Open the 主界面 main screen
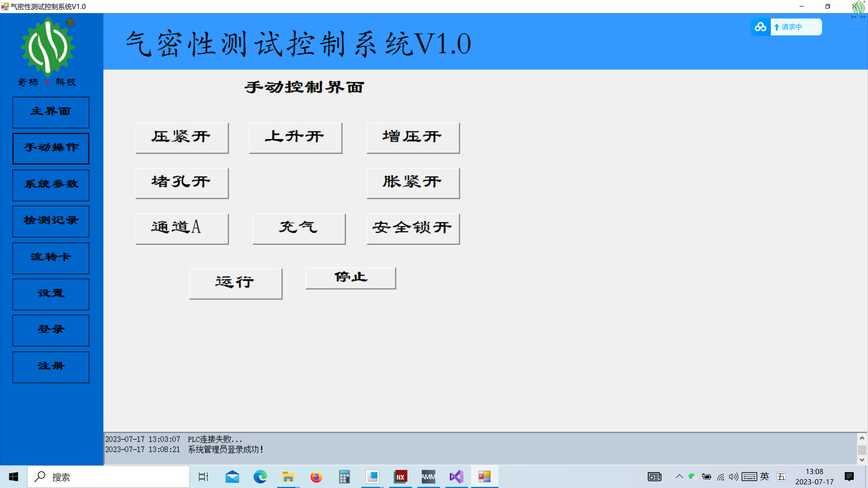The image size is (868, 488). coord(51,112)
